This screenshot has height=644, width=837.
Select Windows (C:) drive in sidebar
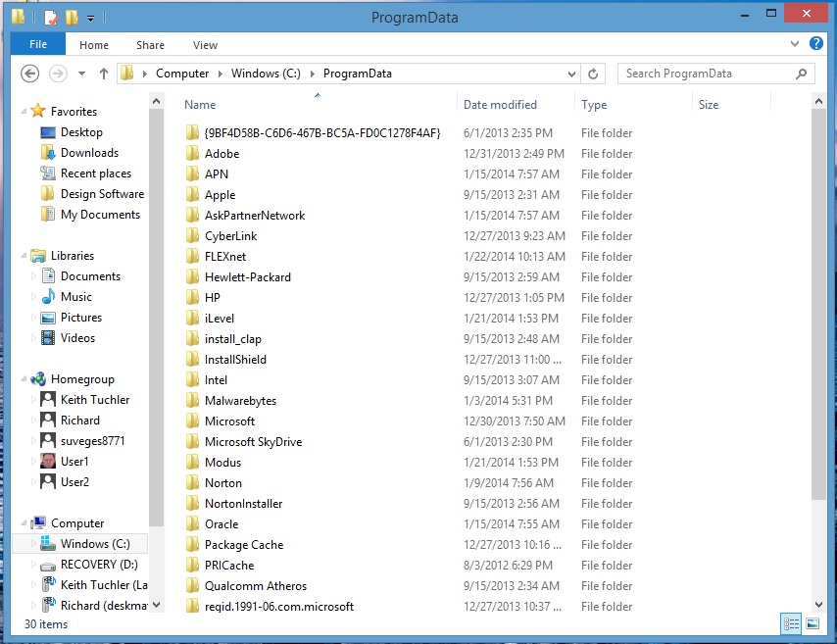(x=80, y=544)
